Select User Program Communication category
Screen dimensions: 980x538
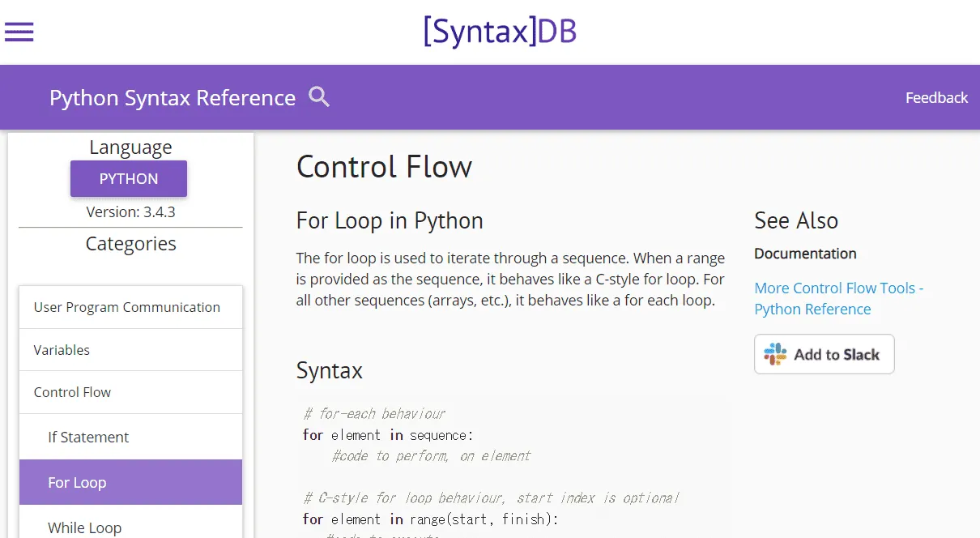point(126,307)
